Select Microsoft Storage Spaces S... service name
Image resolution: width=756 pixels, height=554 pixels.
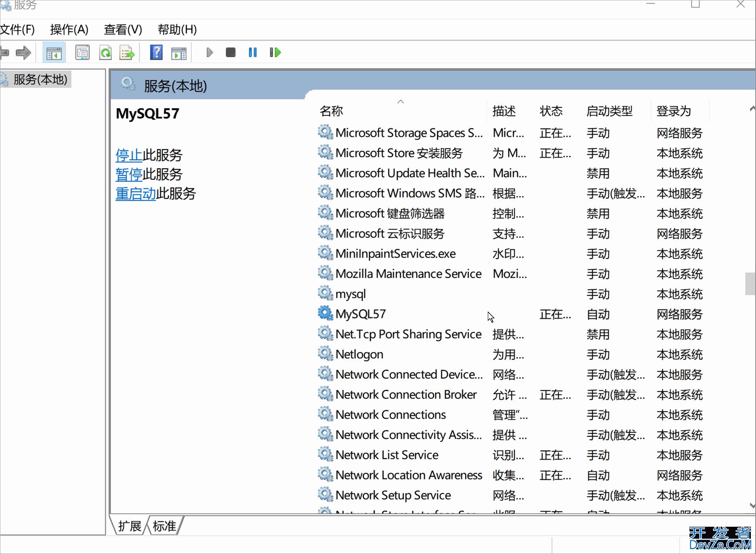point(409,133)
